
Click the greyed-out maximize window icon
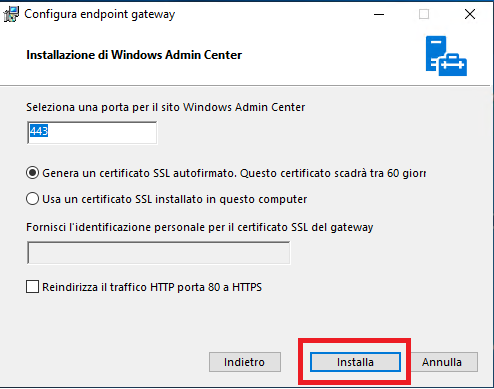click(424, 14)
